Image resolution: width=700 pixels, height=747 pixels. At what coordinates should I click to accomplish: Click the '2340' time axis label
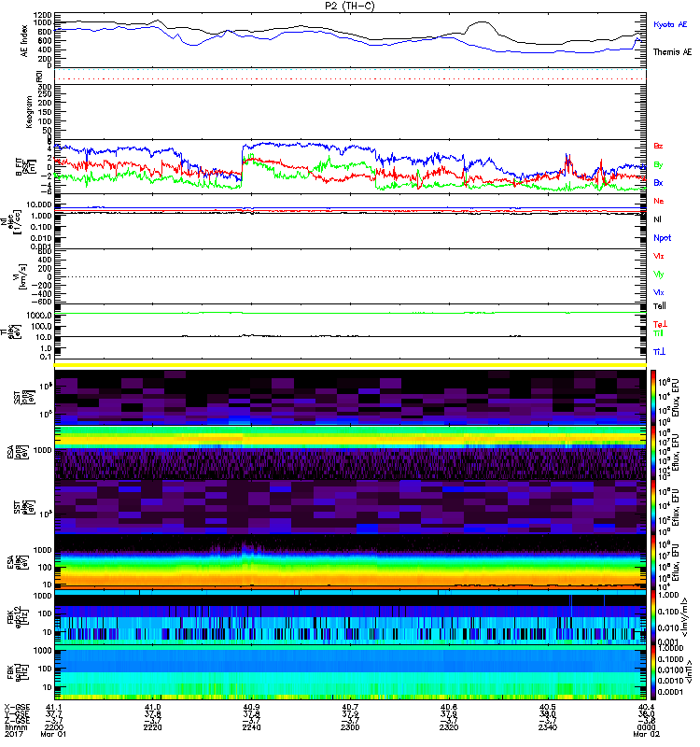pyautogui.click(x=547, y=727)
